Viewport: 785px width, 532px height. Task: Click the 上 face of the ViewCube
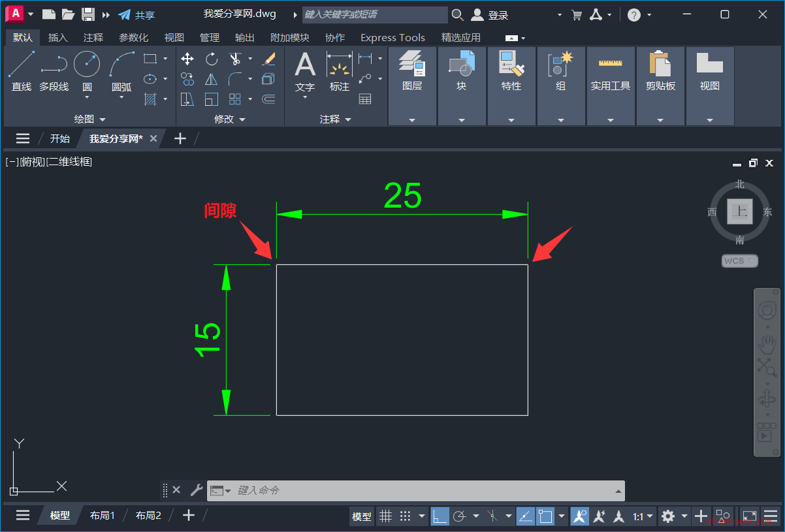[x=739, y=211]
